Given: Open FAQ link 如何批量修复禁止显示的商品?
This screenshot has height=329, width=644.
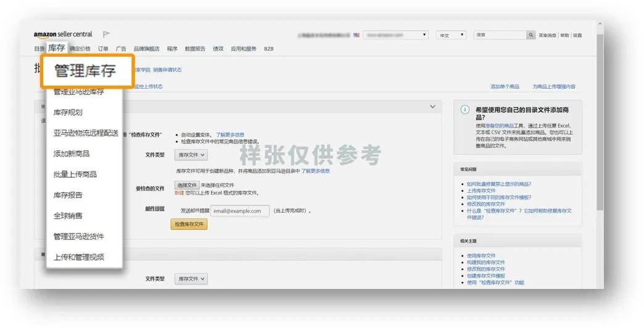Looking at the screenshot, I should coord(498,184).
